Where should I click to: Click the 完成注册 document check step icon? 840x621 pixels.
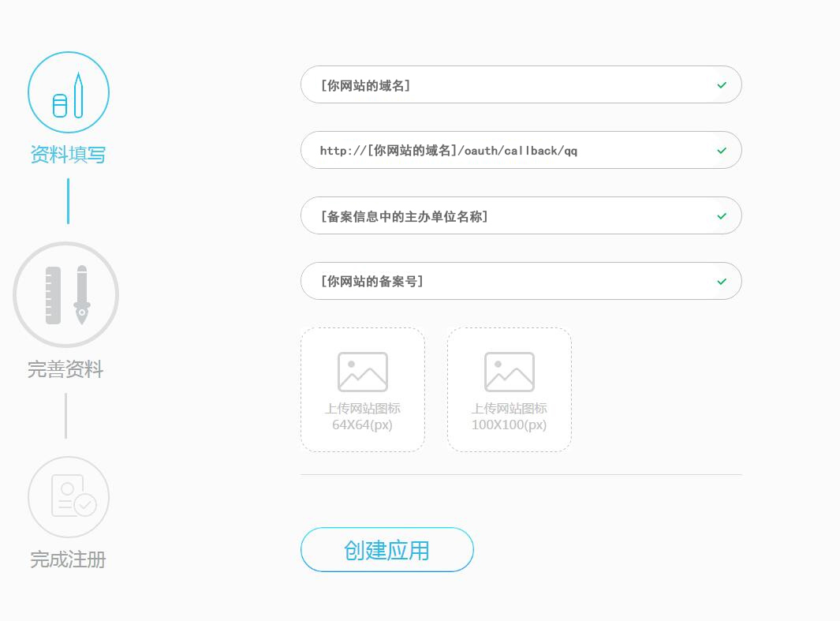pos(69,496)
